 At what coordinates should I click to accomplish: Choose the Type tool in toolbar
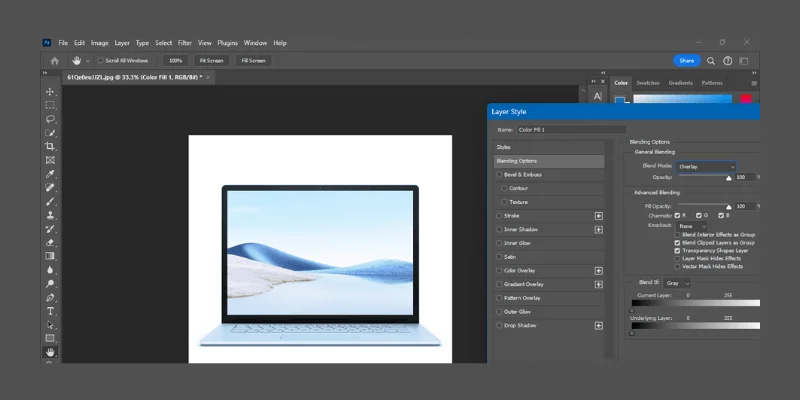pyautogui.click(x=50, y=311)
